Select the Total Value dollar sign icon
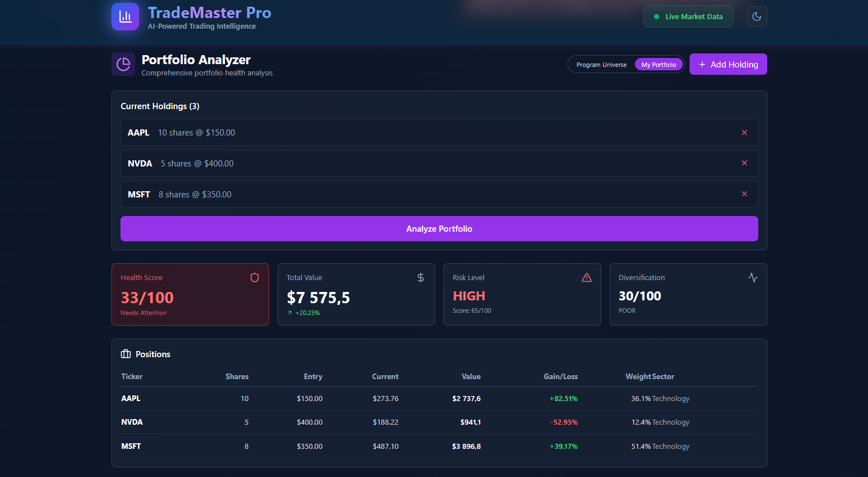 coord(420,277)
